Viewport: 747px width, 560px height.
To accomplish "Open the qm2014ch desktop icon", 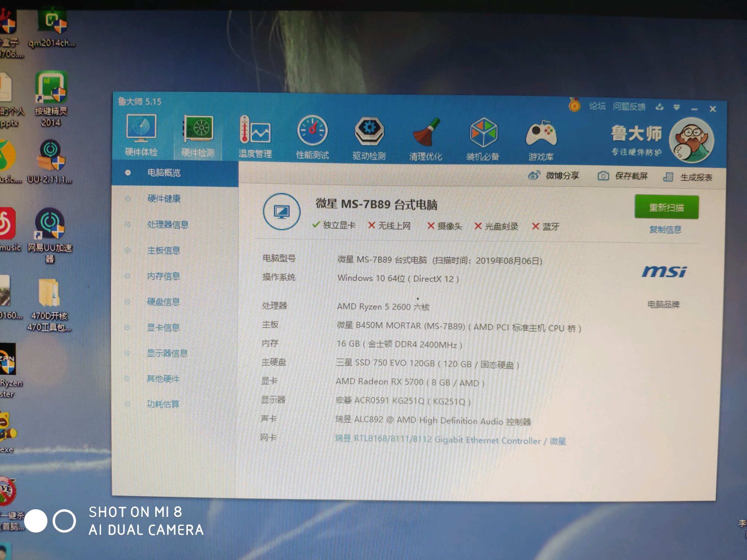I will (52, 28).
